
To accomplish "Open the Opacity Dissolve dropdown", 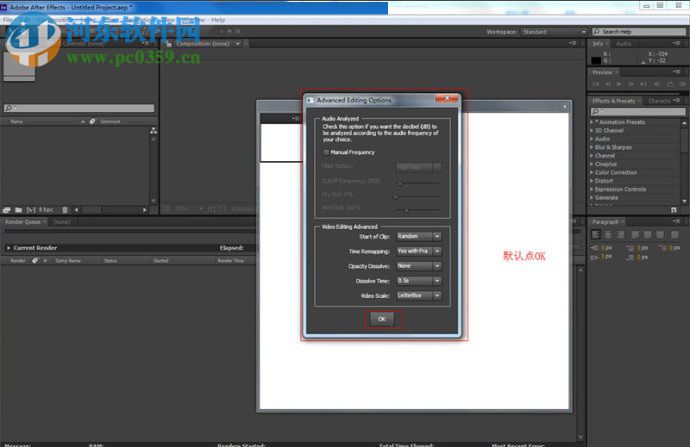I will [419, 266].
